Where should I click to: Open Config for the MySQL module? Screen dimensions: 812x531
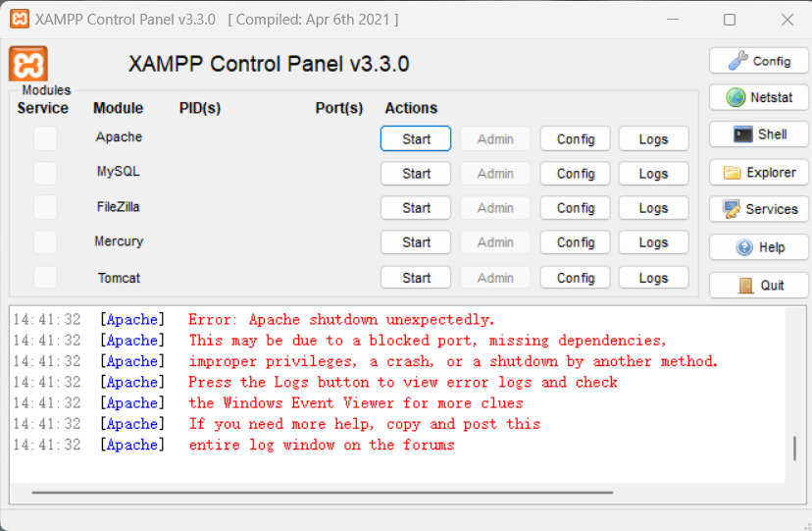point(575,174)
